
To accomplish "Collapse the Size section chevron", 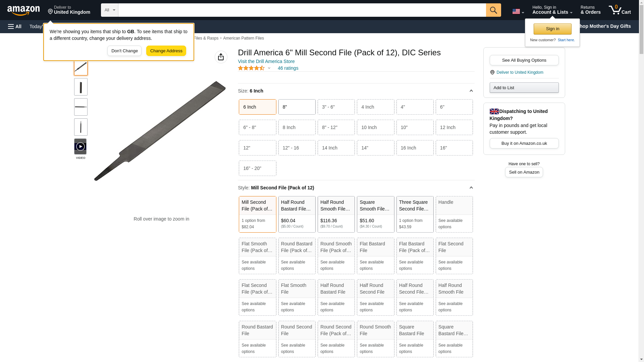I will coord(471,91).
